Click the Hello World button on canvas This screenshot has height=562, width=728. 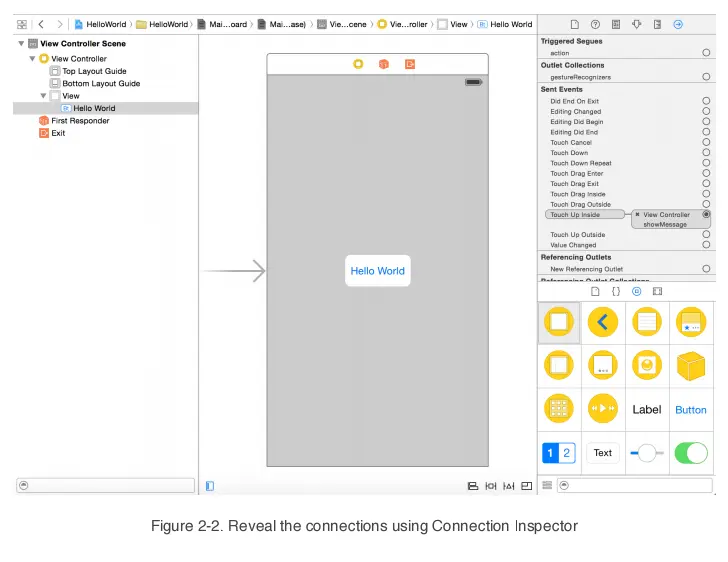click(377, 271)
